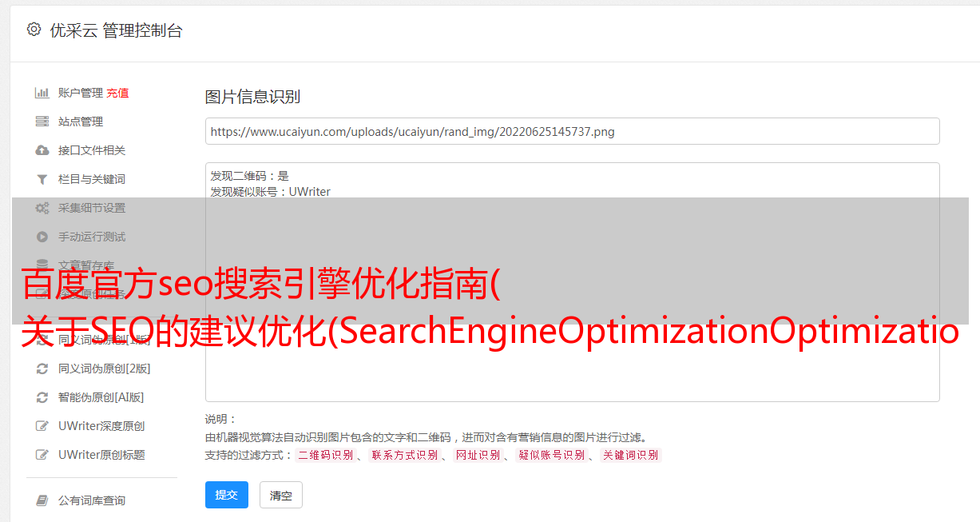The image size is (980, 522).
Task: Click the red 充值 link
Action: 117,93
